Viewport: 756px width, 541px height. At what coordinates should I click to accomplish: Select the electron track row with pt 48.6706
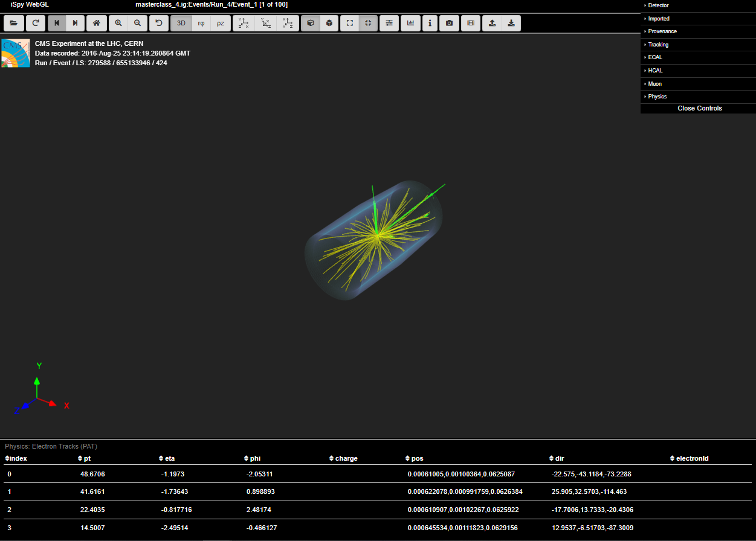(x=92, y=474)
